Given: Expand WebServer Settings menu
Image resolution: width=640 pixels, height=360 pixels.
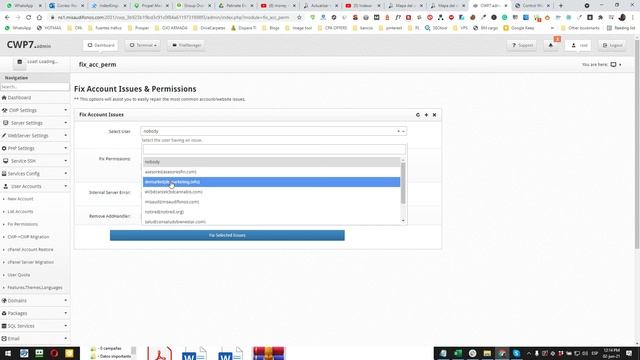Looking at the screenshot, I should point(35,136).
